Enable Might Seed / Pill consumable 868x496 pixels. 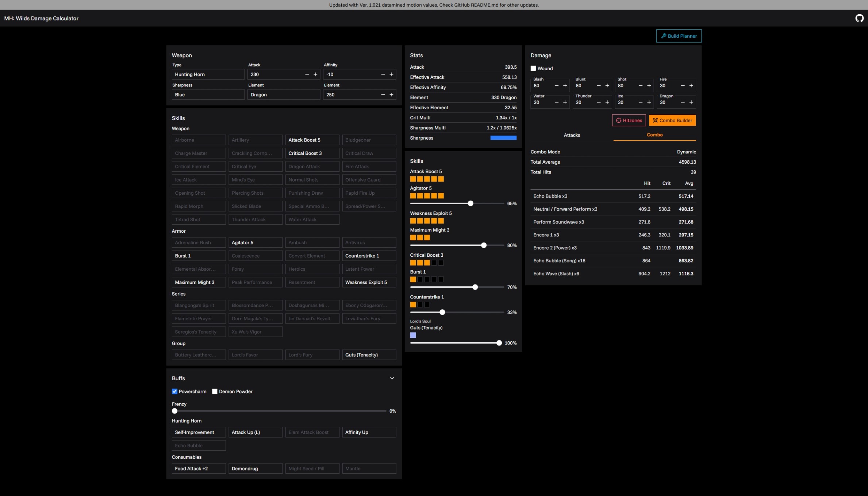(312, 469)
